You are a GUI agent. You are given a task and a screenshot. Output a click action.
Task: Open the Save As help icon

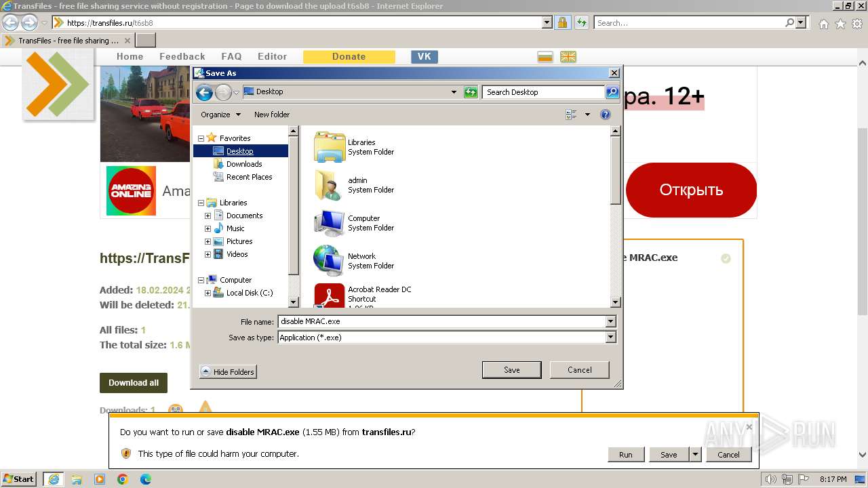click(x=606, y=115)
